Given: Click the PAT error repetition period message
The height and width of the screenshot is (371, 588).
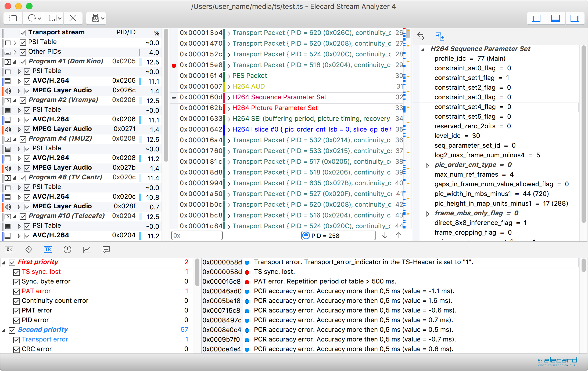Looking at the screenshot, I should (x=390, y=281).
